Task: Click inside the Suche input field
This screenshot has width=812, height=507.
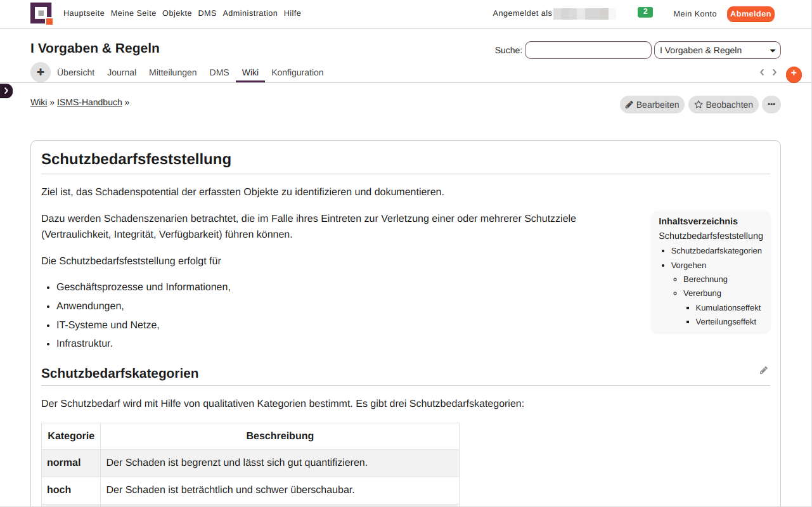Action: 588,50
